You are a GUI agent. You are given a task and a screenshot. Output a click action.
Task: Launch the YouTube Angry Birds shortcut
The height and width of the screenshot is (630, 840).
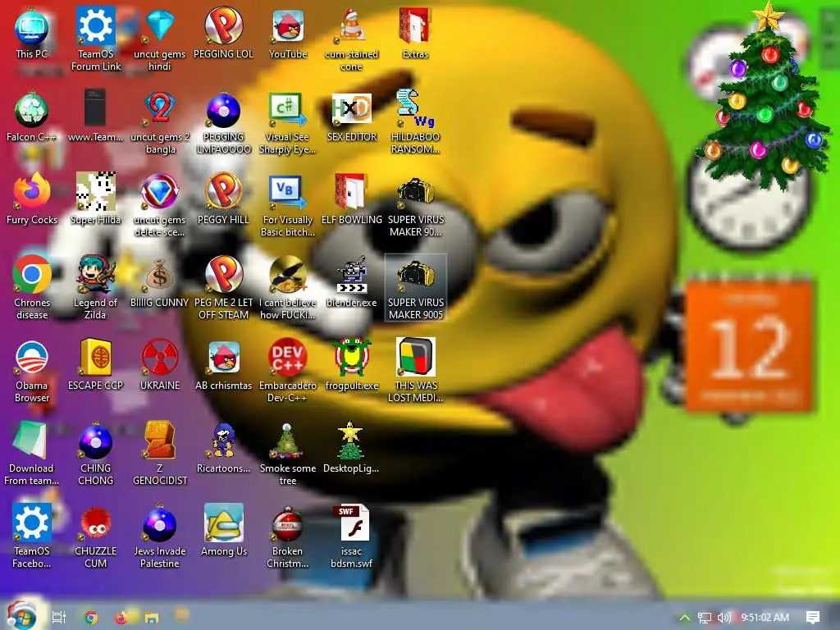tap(288, 33)
